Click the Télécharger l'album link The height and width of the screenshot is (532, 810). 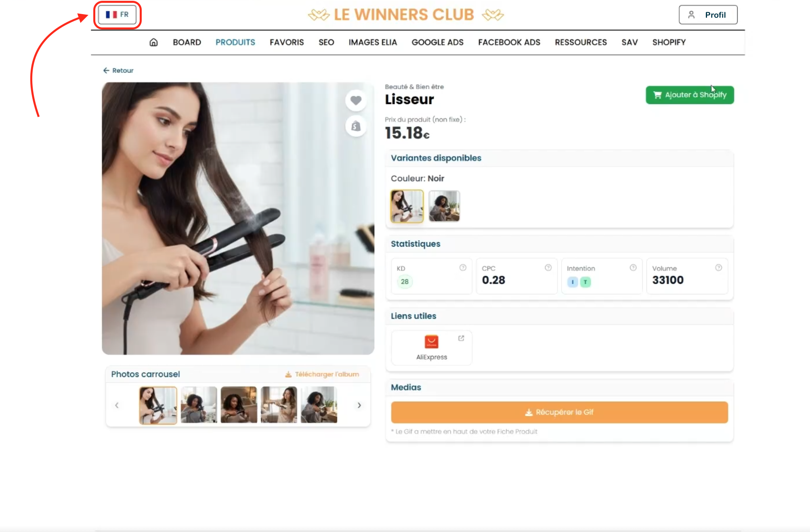[322, 374]
